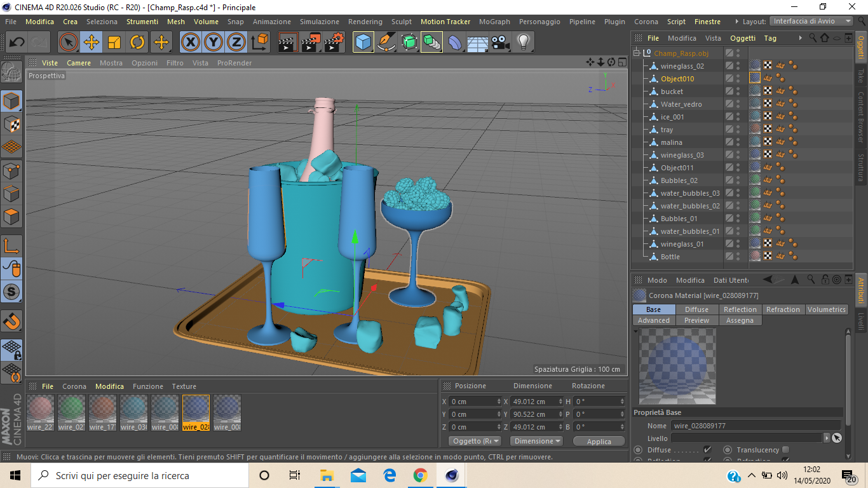Switch the coordinate system icon

point(259,43)
